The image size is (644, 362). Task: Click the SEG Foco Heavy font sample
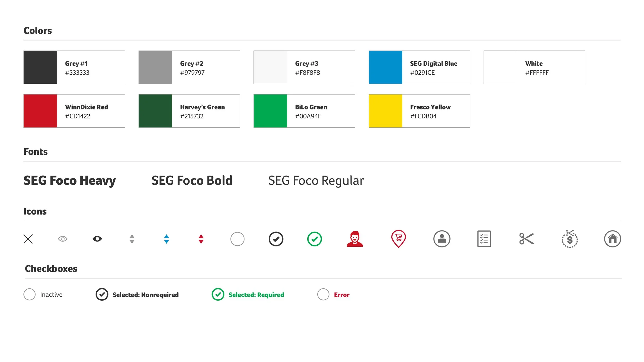tap(70, 181)
